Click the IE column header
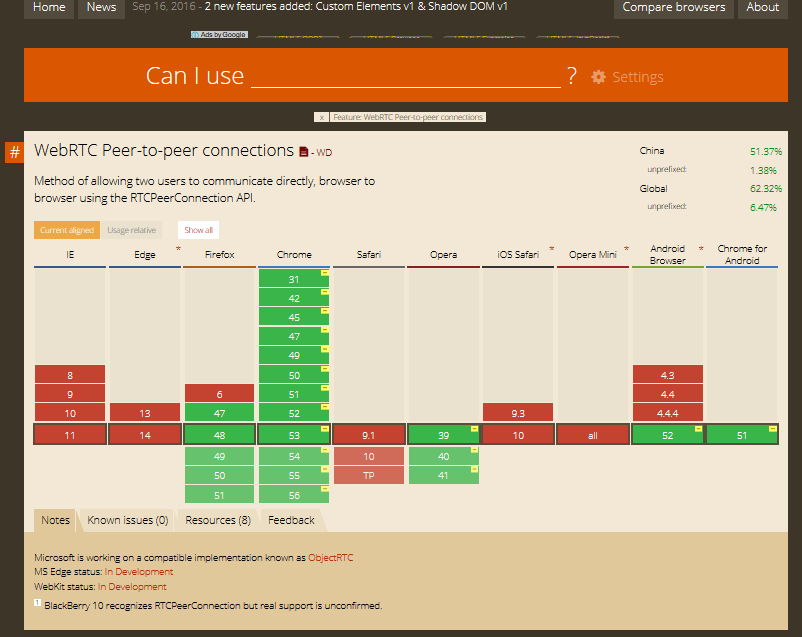 point(70,254)
